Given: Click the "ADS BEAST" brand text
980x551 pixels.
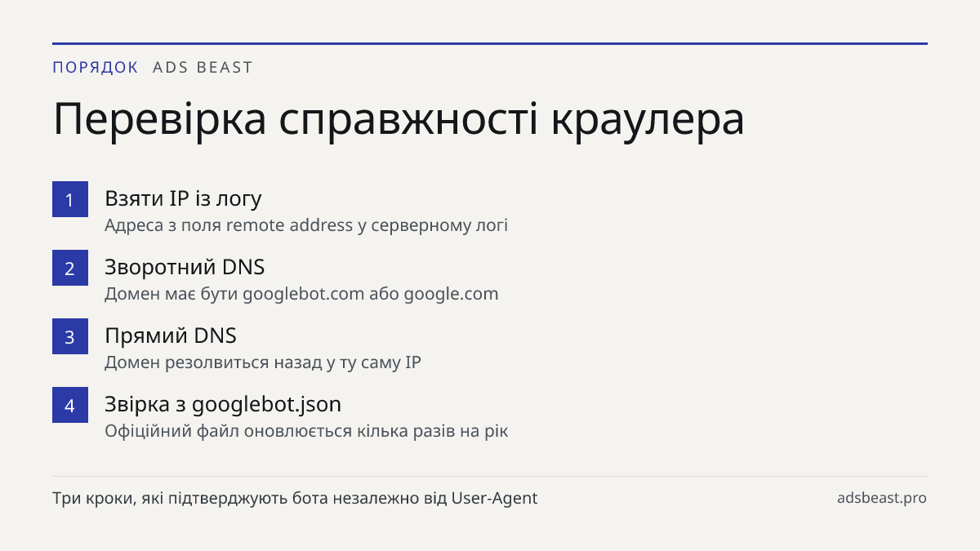Looking at the screenshot, I should tap(203, 67).
